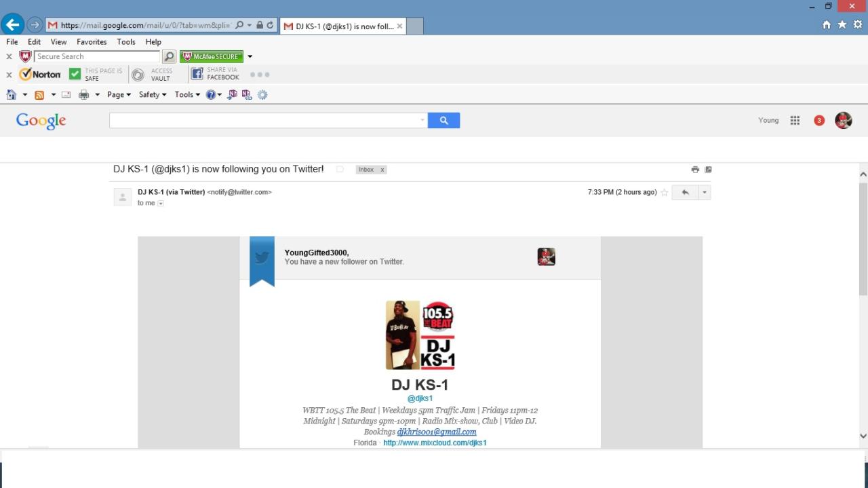This screenshot has height=488, width=868.
Task: Click the Print icon in command bar
Action: point(84,95)
